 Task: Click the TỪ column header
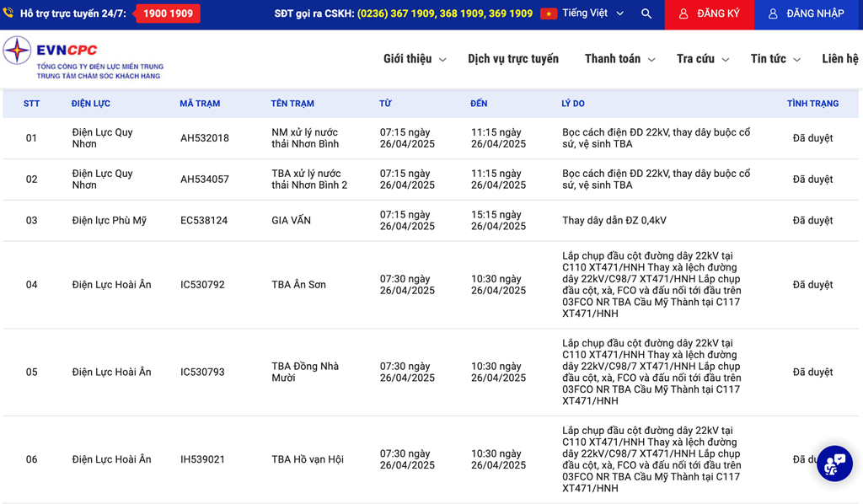(385, 104)
